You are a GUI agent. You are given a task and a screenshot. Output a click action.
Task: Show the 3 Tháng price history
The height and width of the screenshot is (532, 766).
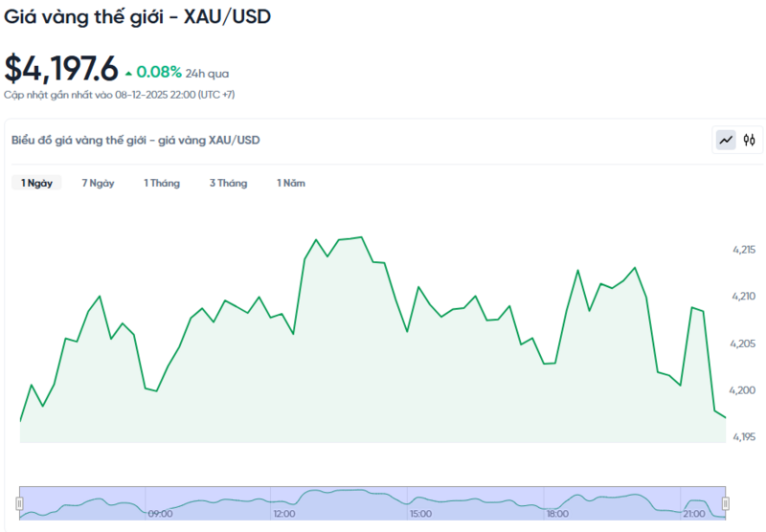(228, 183)
